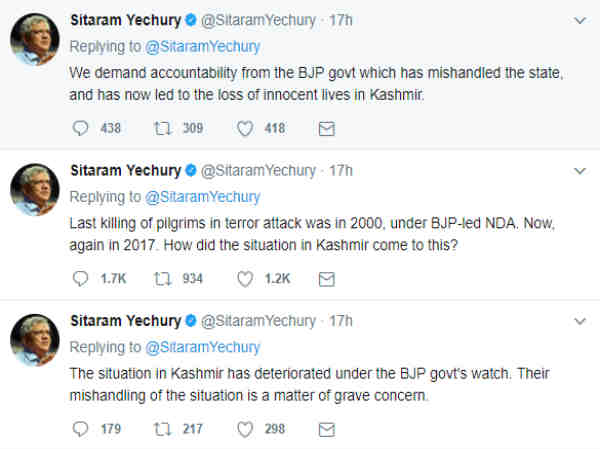
Task: Click @SitaramYechury reply link in second tweet
Action: 212,196
